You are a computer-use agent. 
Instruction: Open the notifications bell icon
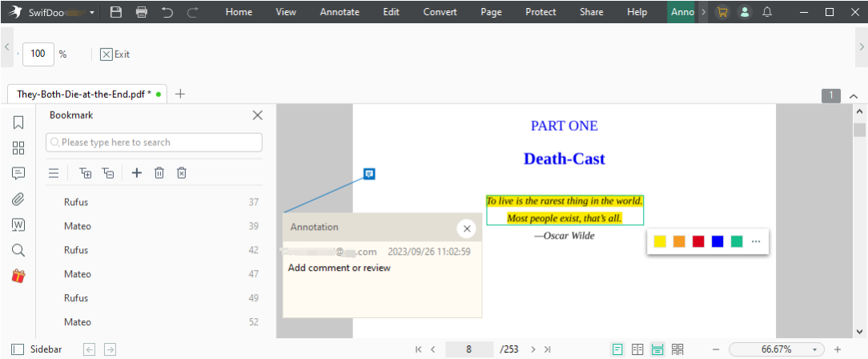[767, 12]
